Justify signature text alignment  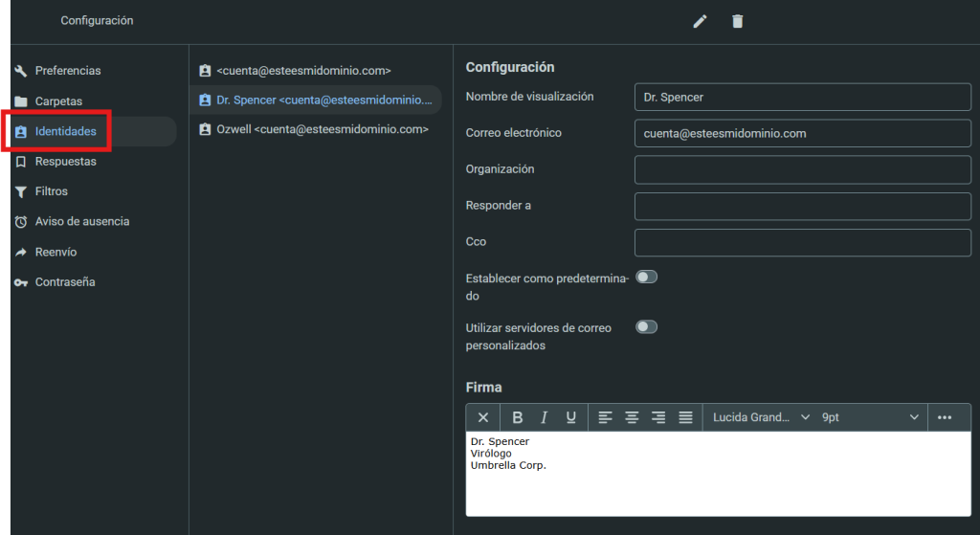[685, 417]
